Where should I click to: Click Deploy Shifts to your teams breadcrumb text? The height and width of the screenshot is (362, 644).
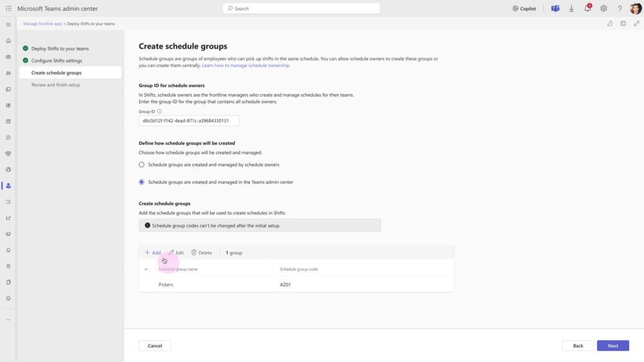click(x=91, y=24)
